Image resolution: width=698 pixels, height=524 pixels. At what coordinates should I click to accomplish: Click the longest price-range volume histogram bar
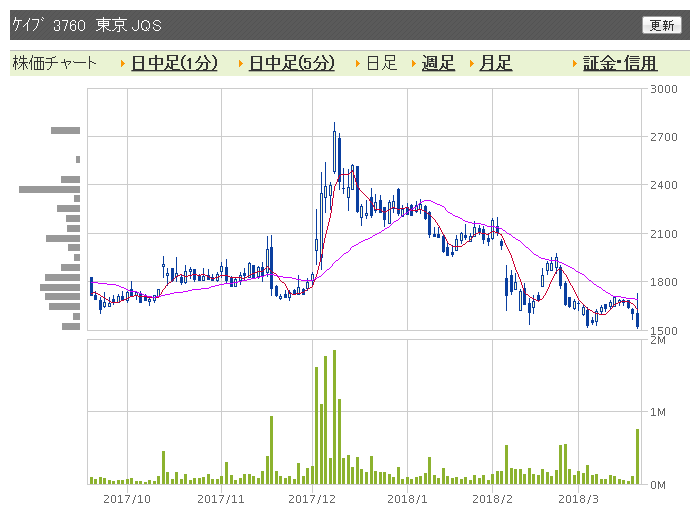(49, 189)
